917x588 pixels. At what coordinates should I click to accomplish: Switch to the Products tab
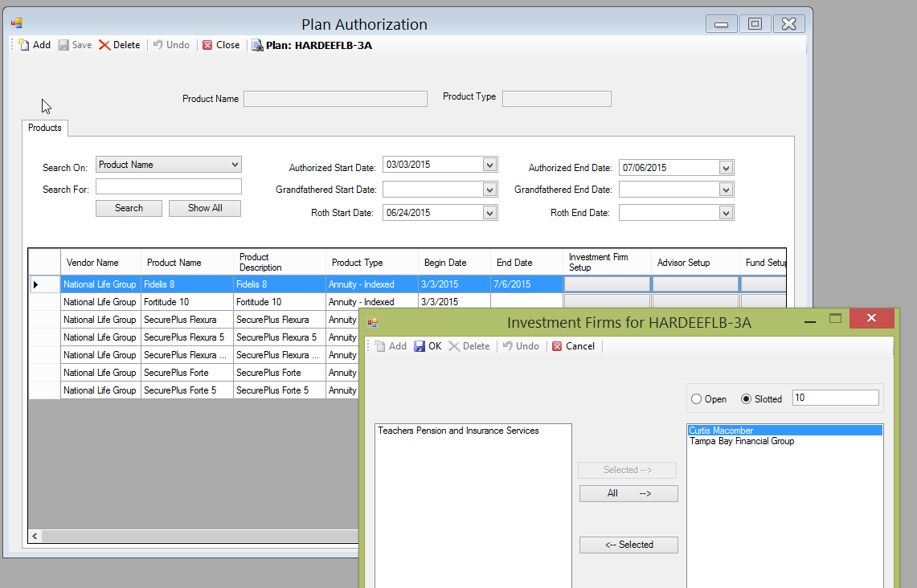pyautogui.click(x=44, y=128)
